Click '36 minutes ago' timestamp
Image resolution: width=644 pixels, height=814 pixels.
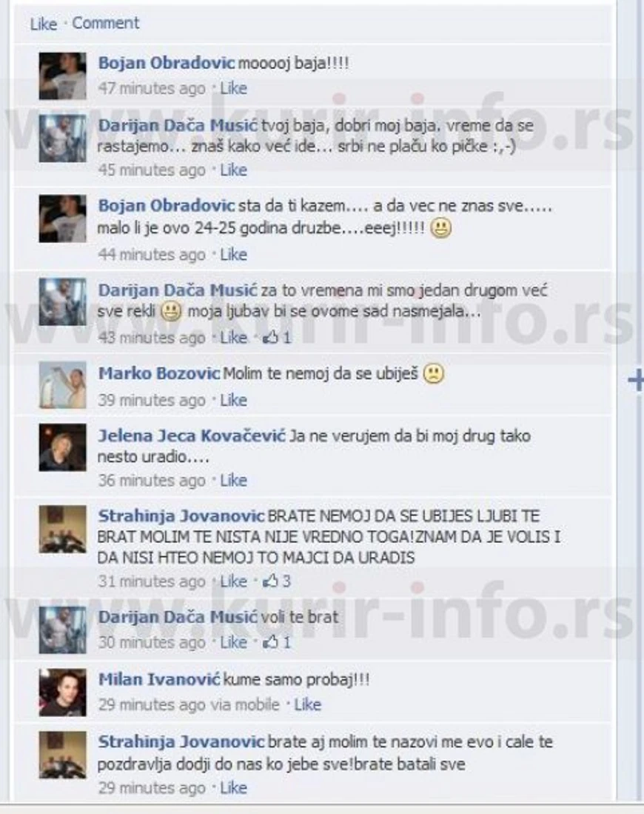click(x=152, y=480)
